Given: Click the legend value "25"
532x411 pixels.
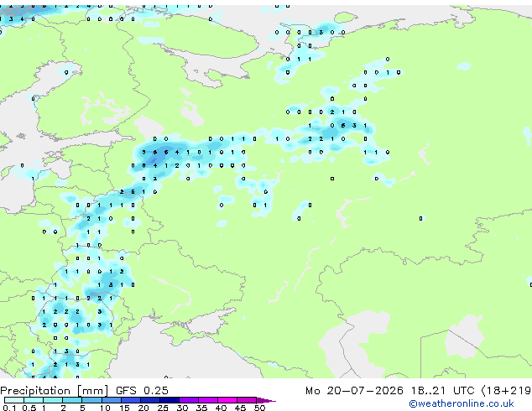Looking at the screenshot, I should point(163,408).
